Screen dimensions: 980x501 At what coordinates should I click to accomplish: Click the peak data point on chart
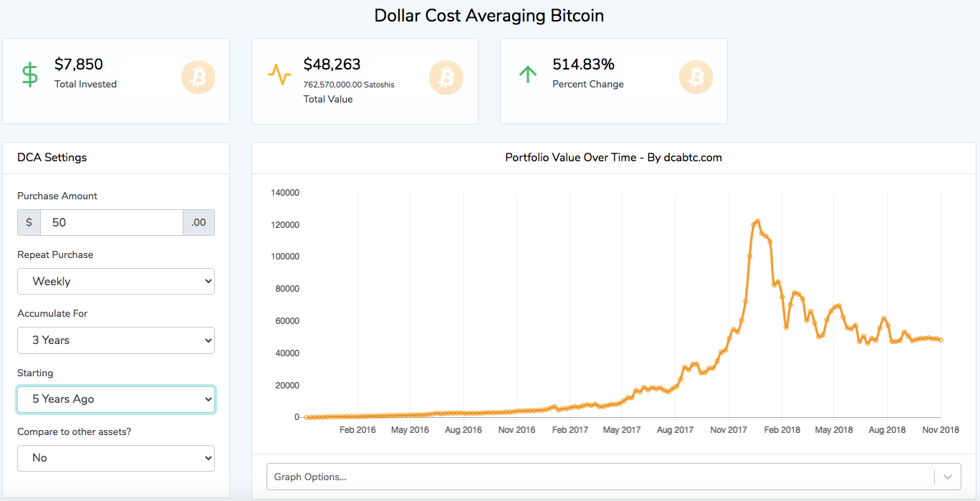[757, 221]
